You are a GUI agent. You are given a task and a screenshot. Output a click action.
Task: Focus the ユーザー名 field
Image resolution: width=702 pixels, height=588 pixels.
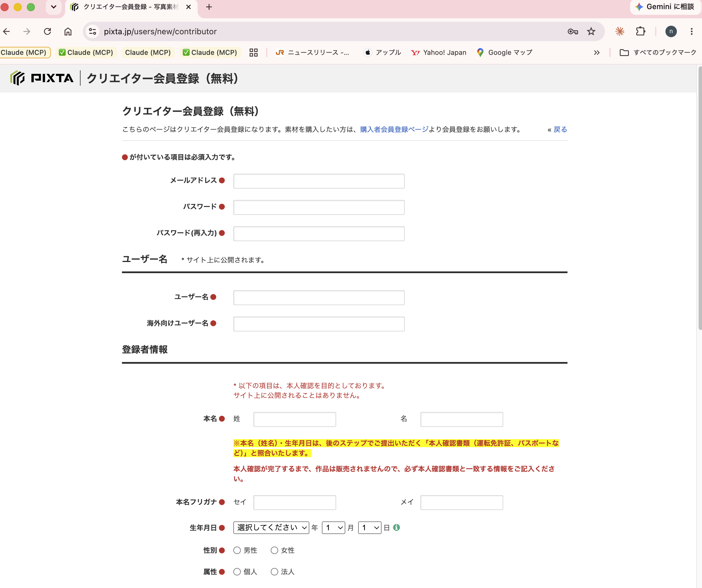tap(319, 297)
